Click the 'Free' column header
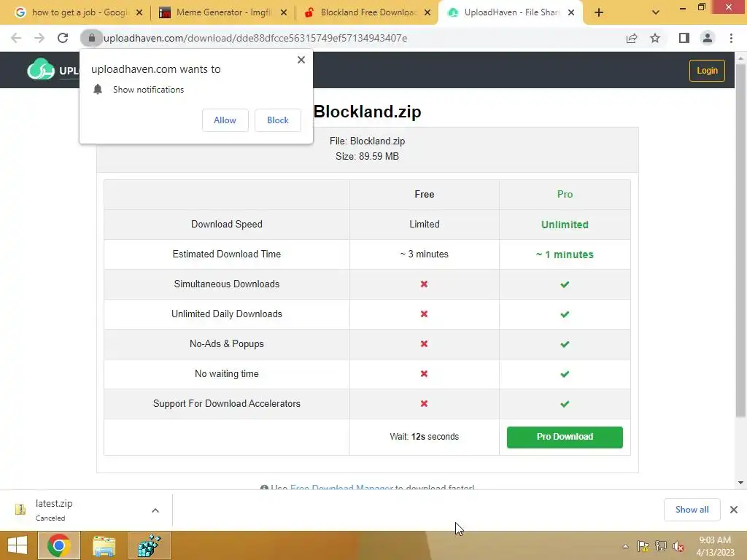 pyautogui.click(x=424, y=194)
